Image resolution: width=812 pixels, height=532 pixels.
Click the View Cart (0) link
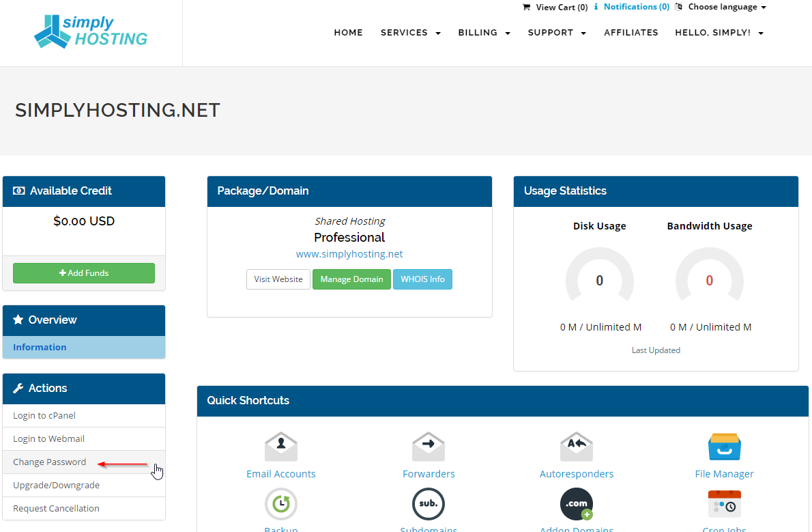pos(562,8)
